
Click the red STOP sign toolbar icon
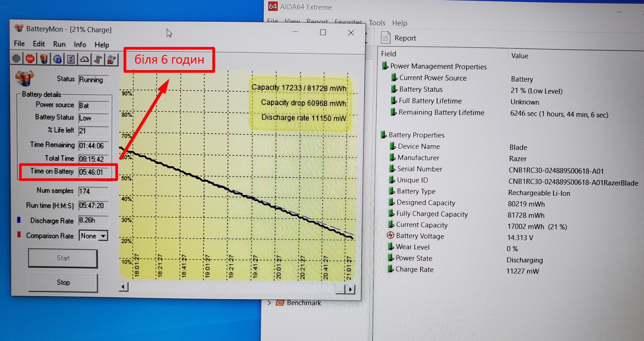coord(30,59)
